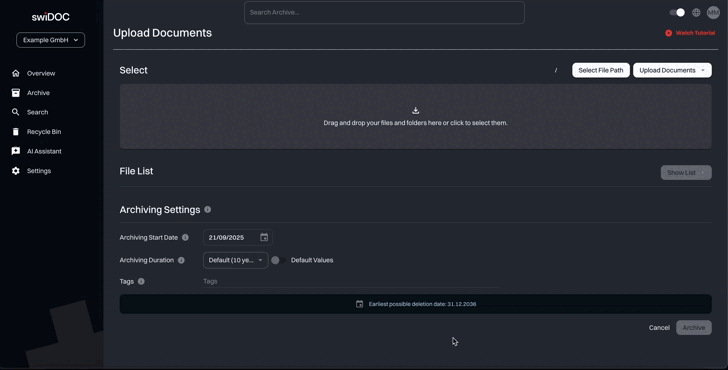This screenshot has width=728, height=370.
Task: Open Search page from sidebar
Action: click(x=38, y=112)
